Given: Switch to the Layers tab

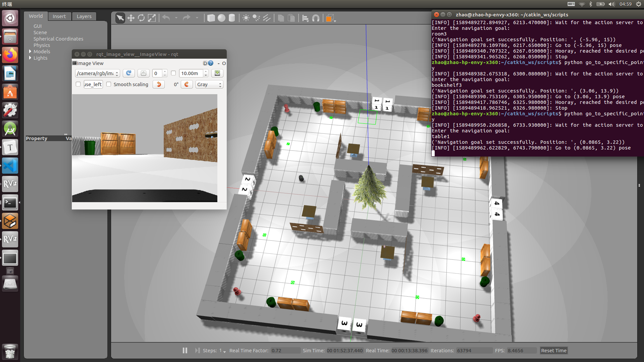Looking at the screenshot, I should [x=84, y=16].
